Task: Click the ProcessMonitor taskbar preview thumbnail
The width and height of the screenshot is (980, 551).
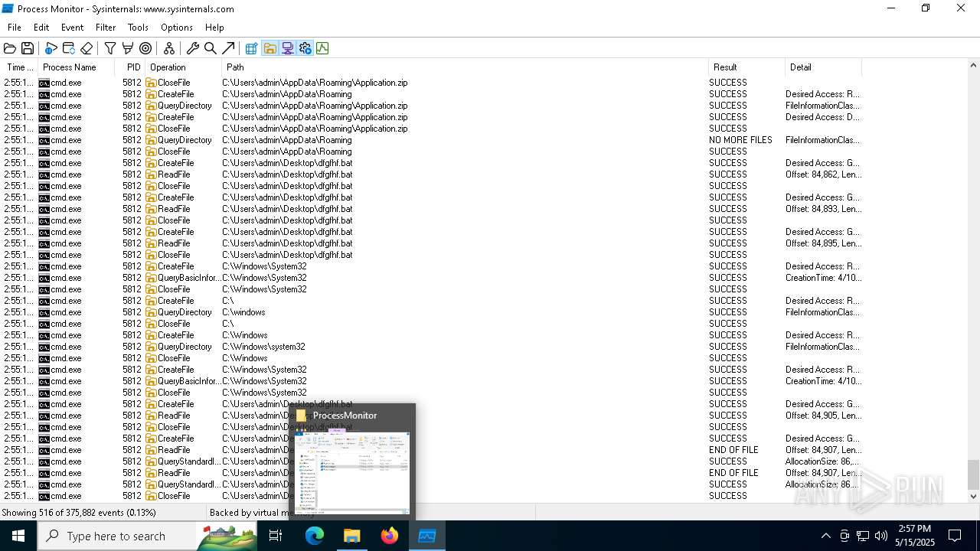Action: pyautogui.click(x=352, y=473)
